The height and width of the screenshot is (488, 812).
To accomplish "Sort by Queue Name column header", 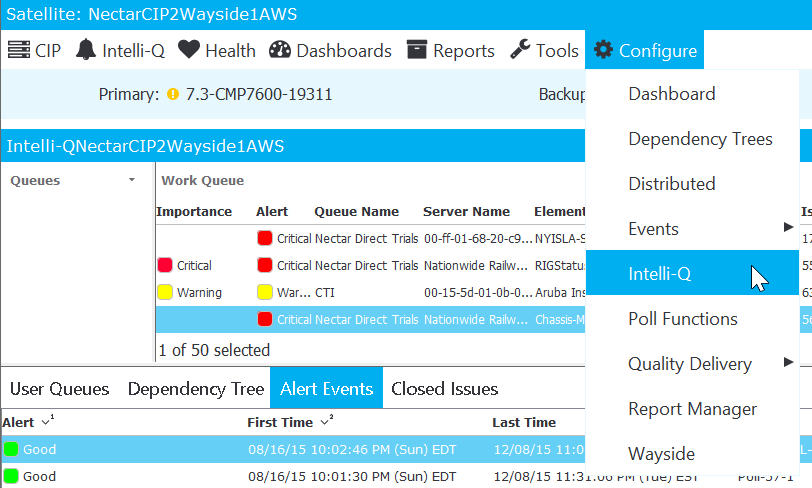I will pyautogui.click(x=357, y=211).
